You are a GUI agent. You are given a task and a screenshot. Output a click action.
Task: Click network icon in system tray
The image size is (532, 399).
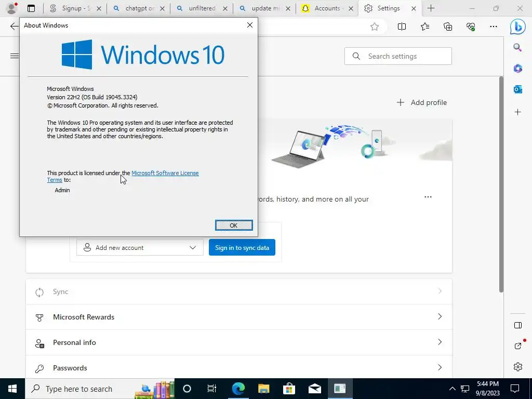pyautogui.click(x=465, y=389)
